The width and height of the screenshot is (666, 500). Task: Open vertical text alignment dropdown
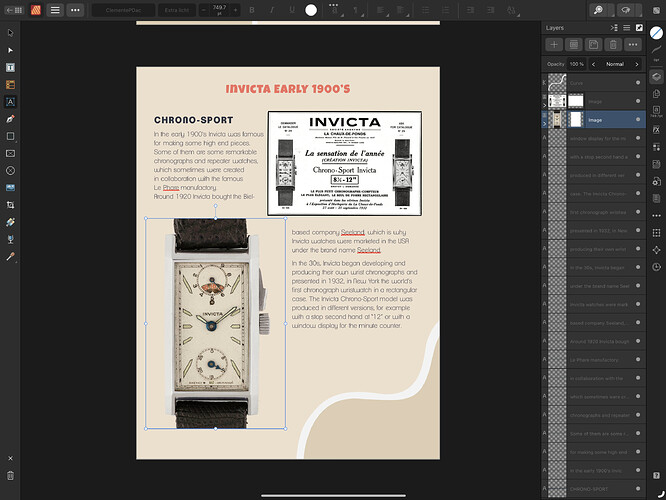[x=401, y=10]
